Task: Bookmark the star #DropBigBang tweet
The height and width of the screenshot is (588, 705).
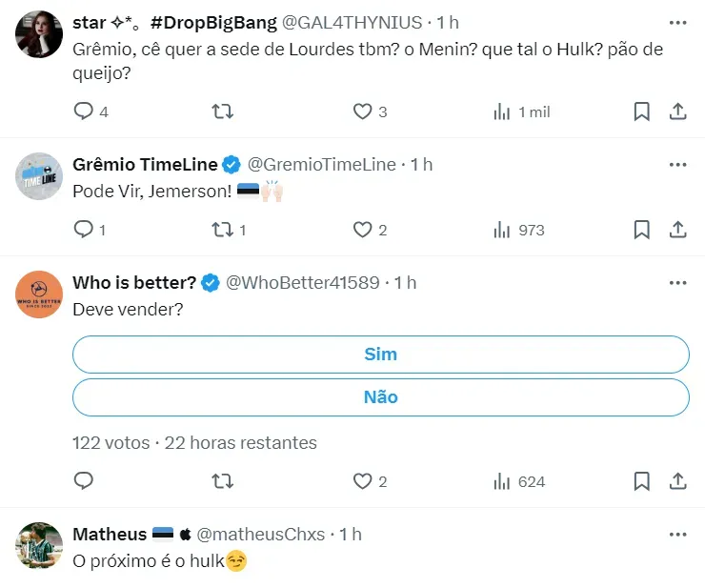Action: pyautogui.click(x=642, y=112)
